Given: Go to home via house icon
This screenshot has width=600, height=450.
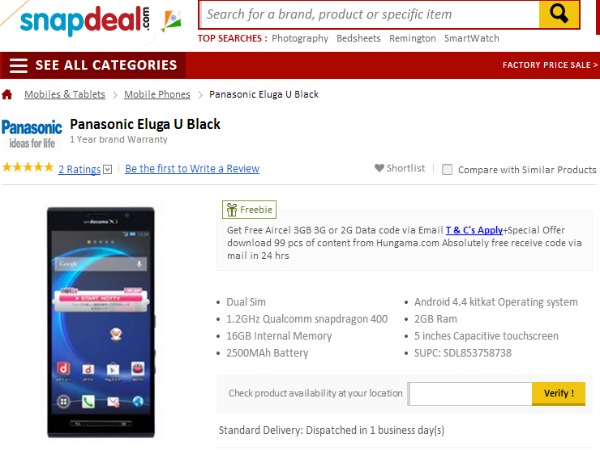Looking at the screenshot, I should coord(7,94).
